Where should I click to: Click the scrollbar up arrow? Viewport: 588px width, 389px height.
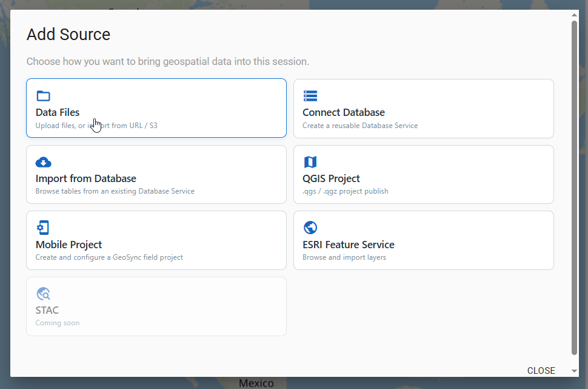[574, 15]
